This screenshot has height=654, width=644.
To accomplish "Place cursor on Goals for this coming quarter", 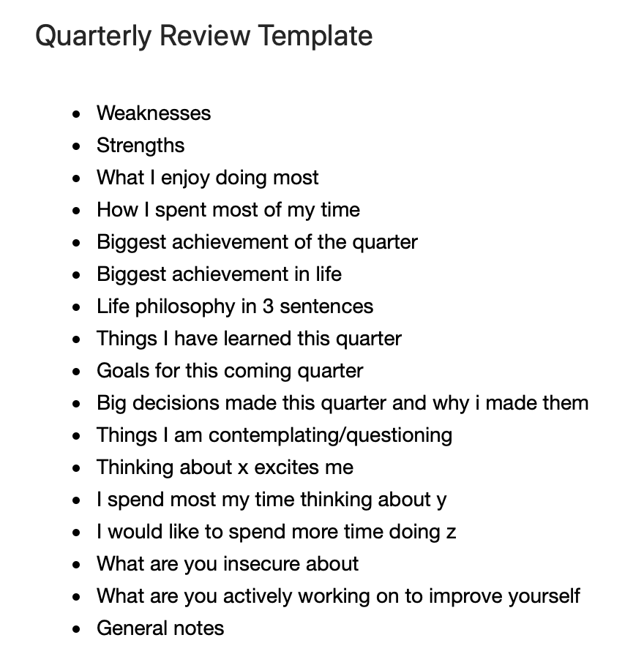I will [230, 371].
